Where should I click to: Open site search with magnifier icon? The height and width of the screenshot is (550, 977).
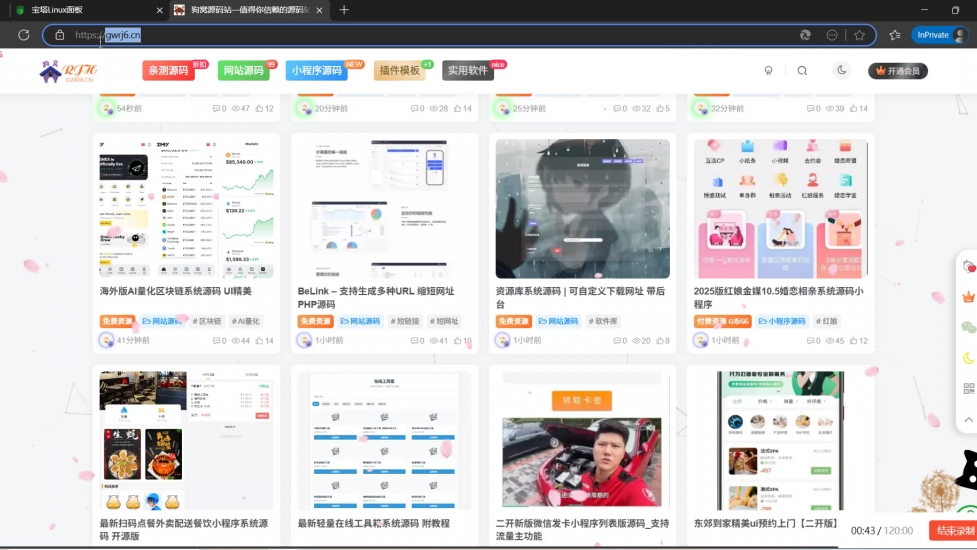point(802,70)
